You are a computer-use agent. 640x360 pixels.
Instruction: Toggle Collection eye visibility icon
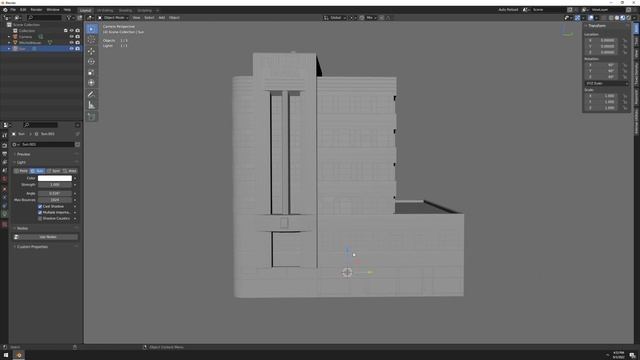tap(71, 31)
